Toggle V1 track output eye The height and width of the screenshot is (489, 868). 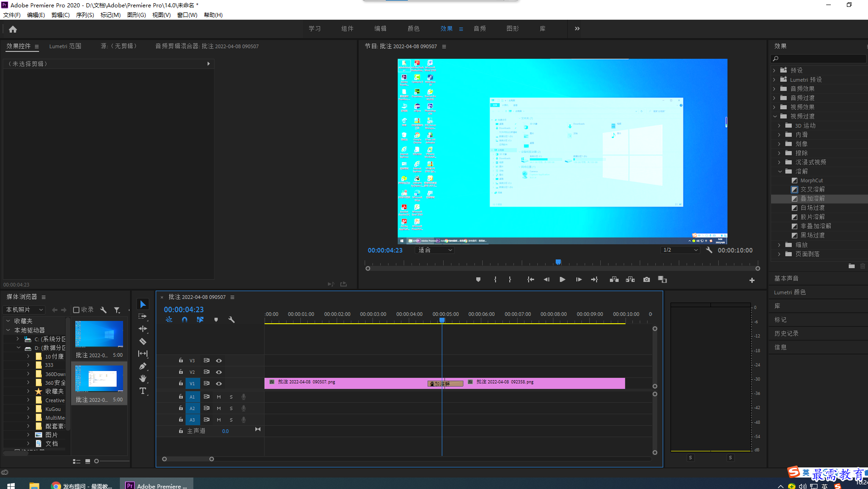pos(219,383)
